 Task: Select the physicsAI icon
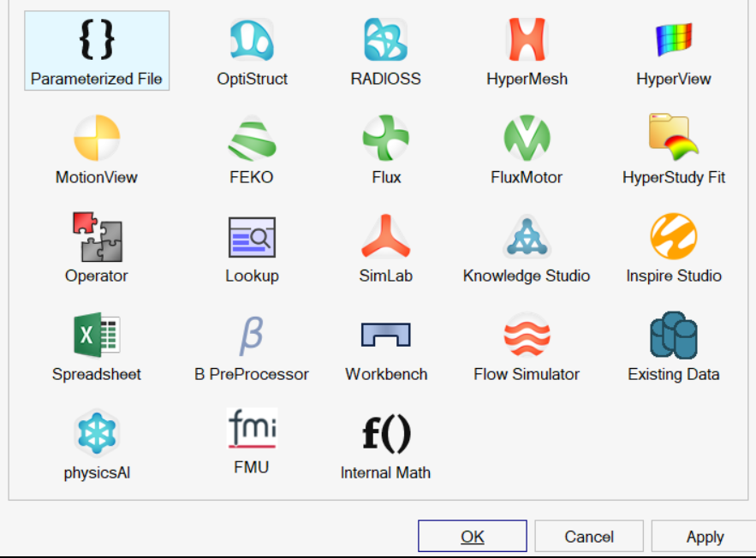click(x=97, y=433)
